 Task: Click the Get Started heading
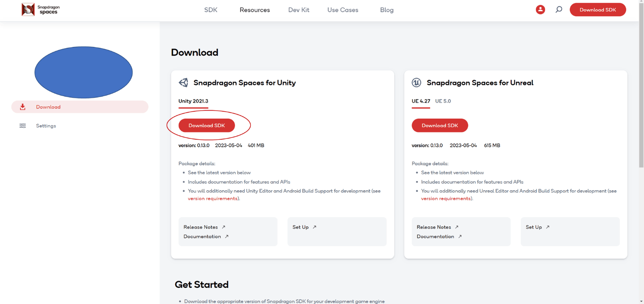click(x=201, y=285)
